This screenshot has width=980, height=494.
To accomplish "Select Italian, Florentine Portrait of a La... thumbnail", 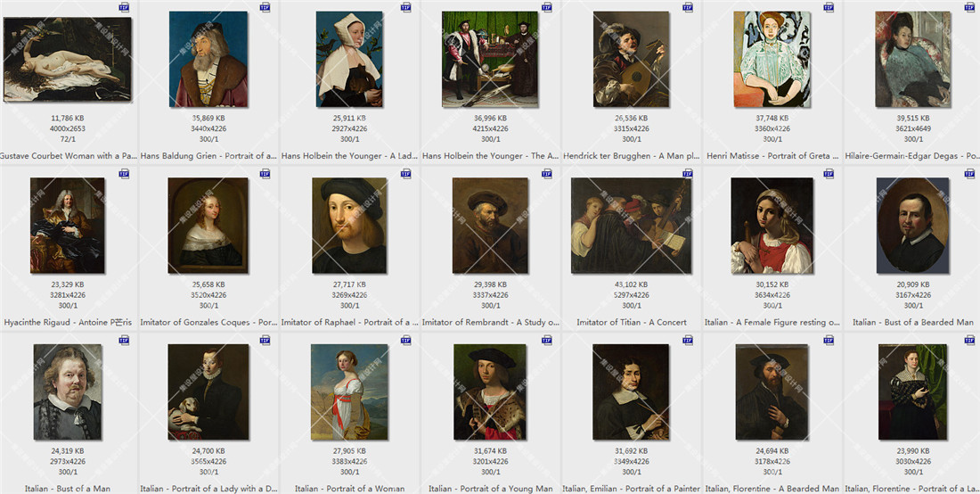I will click(913, 391).
